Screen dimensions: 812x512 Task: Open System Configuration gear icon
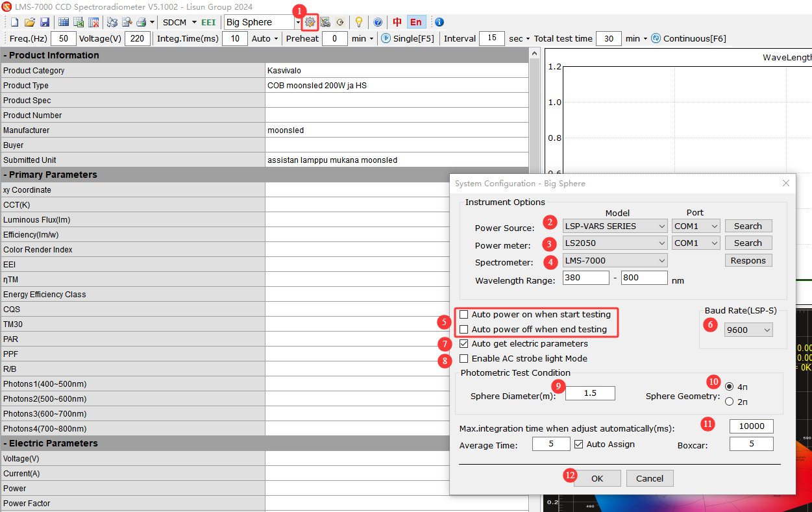310,22
